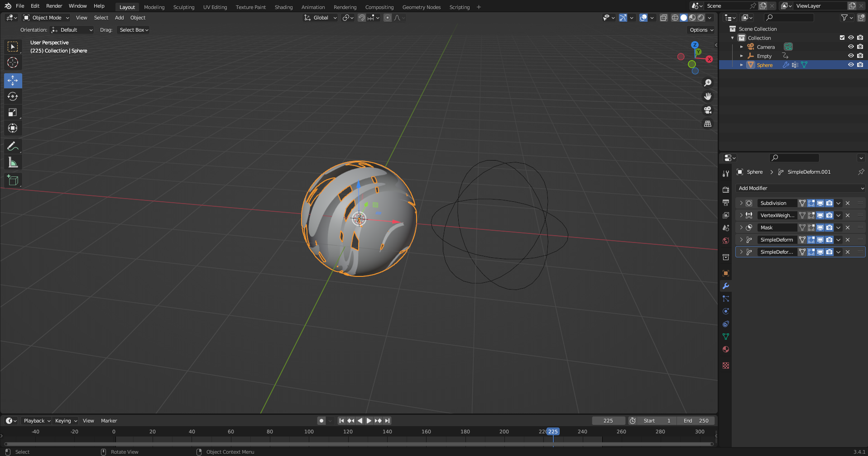Open the Tool properties tab

pos(726,173)
